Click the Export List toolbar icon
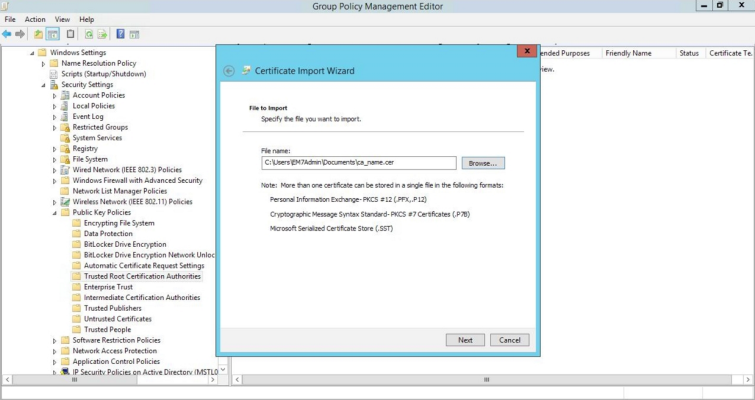This screenshot has width=755, height=400. 103,34
